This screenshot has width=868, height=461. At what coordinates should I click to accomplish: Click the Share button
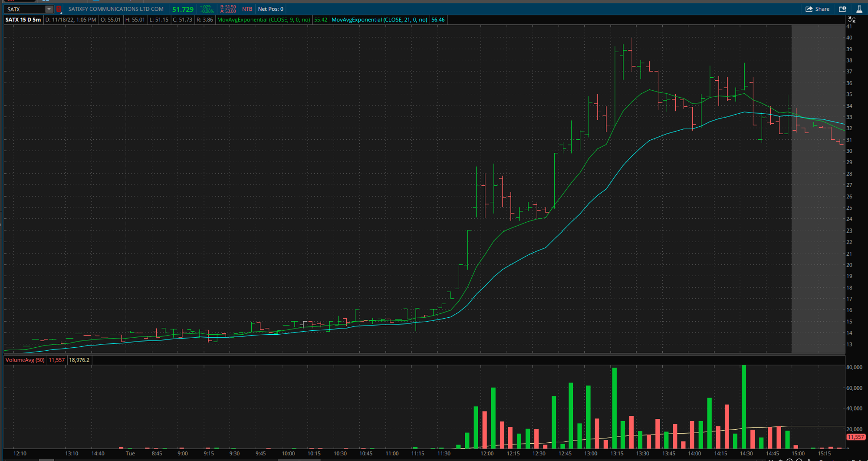point(818,9)
